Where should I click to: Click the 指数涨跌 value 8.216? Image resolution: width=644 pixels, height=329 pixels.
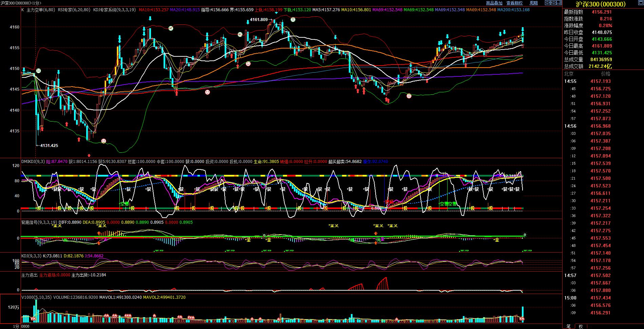click(606, 19)
